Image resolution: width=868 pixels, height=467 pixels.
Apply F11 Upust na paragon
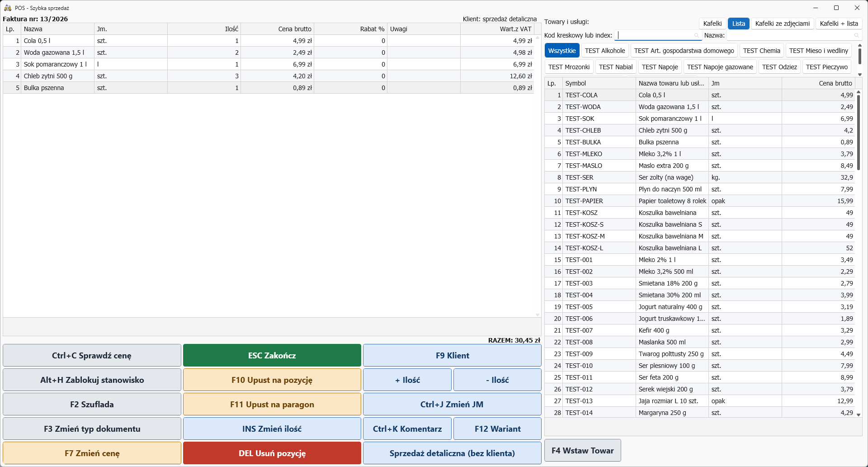click(x=272, y=405)
